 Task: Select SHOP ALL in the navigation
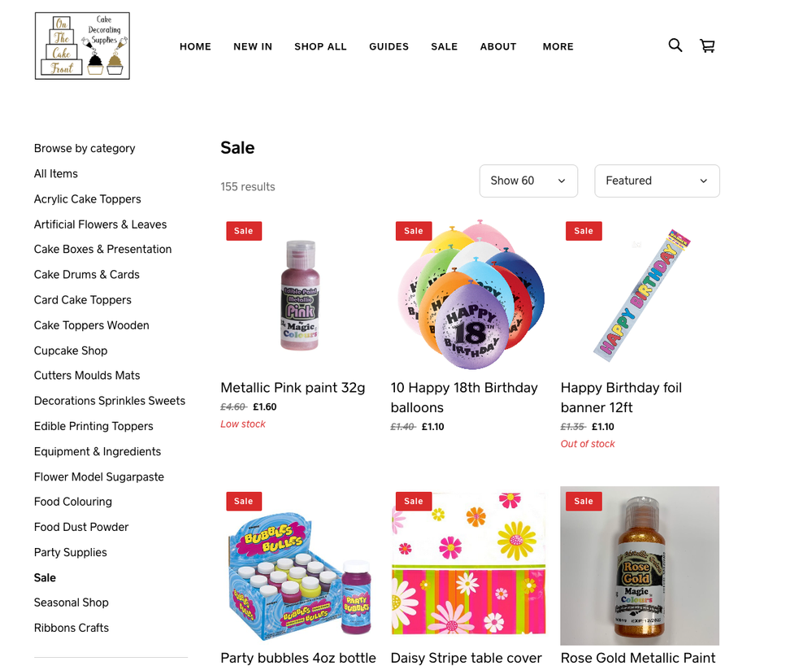(x=320, y=46)
